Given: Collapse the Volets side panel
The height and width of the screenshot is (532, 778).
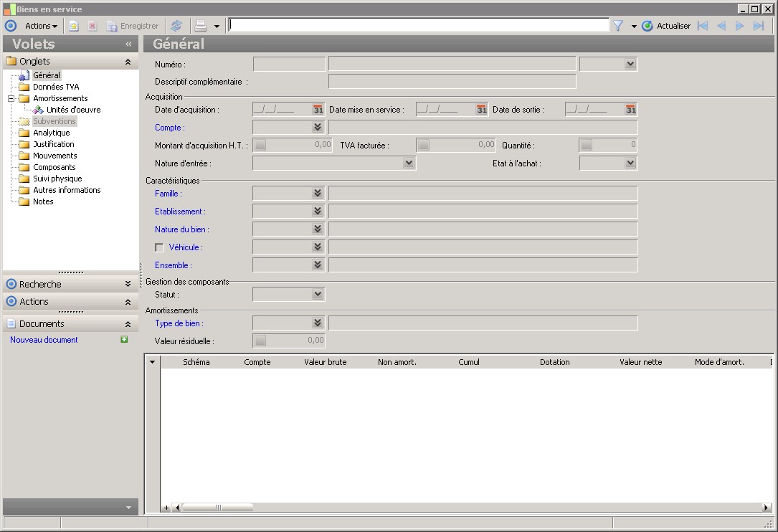Looking at the screenshot, I should pos(128,44).
